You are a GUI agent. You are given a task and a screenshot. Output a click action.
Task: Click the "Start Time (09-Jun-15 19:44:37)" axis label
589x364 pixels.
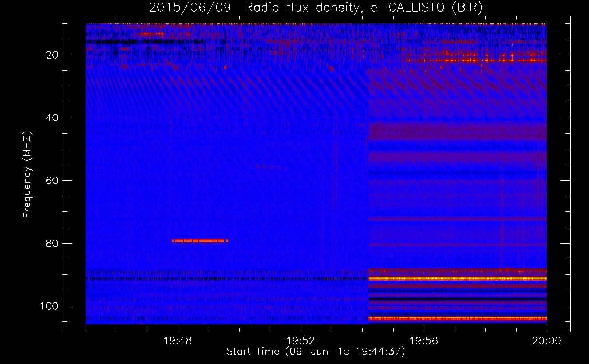pyautogui.click(x=316, y=352)
